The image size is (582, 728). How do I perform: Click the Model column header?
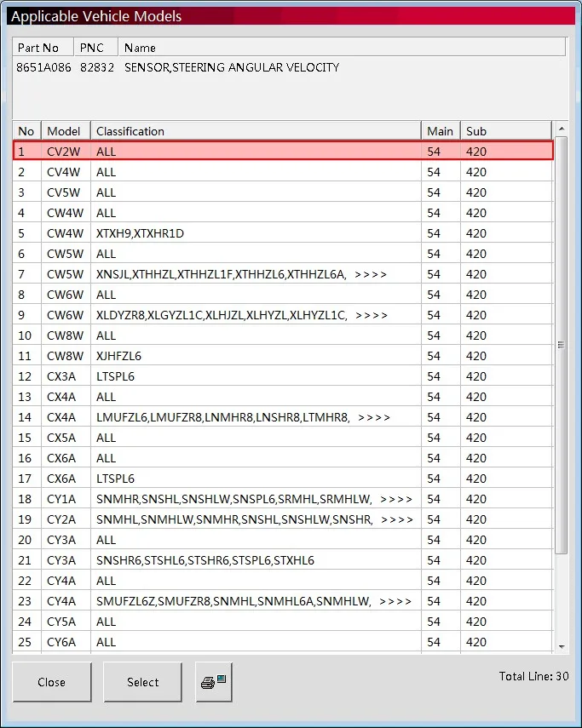coord(66,131)
